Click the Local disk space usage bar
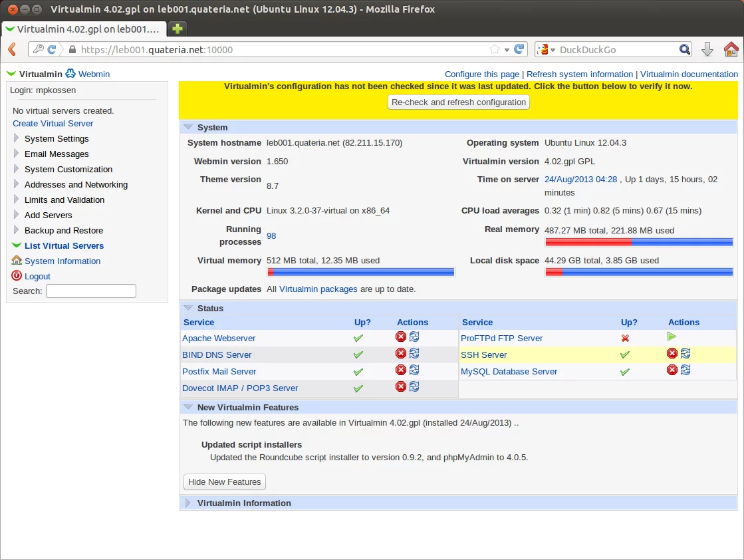 639,272
